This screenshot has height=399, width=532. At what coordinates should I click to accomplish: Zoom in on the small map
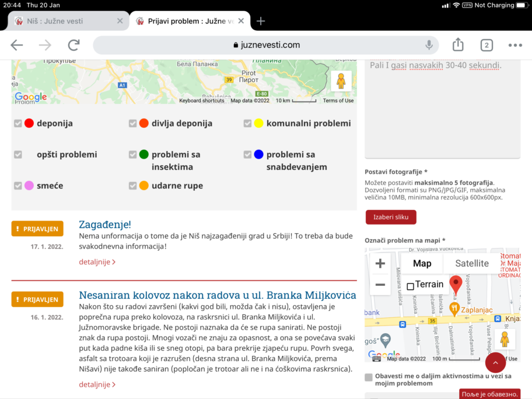pyautogui.click(x=380, y=264)
